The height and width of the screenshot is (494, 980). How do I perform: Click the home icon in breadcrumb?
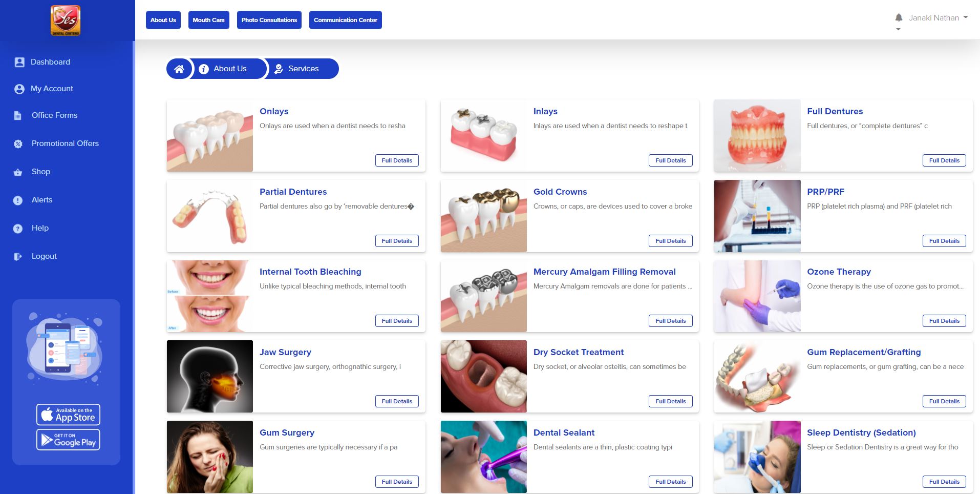(x=179, y=69)
